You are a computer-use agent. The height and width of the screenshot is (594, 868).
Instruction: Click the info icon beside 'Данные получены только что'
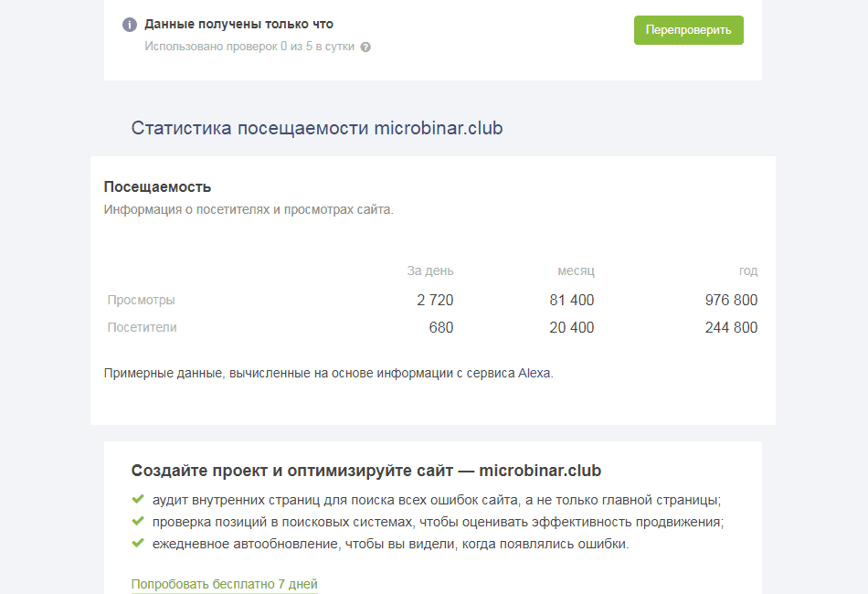click(130, 25)
